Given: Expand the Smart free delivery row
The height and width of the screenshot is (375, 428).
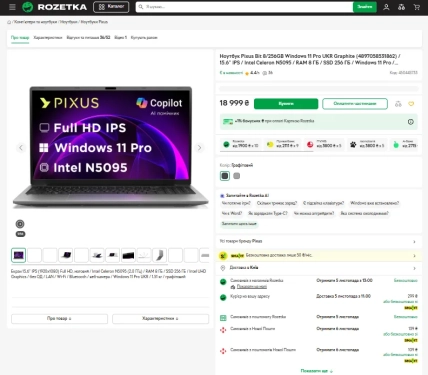Looking at the screenshot, I should pyautogui.click(x=318, y=256).
